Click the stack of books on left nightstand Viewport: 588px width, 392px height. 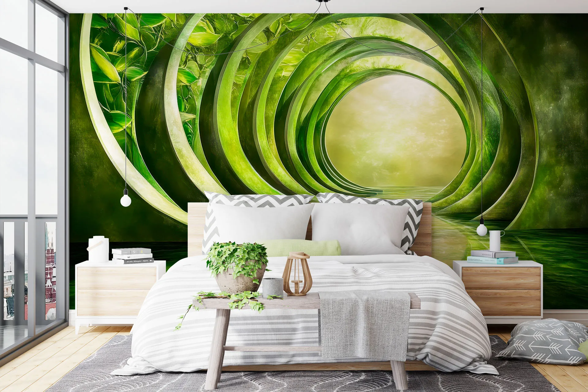coord(132,256)
